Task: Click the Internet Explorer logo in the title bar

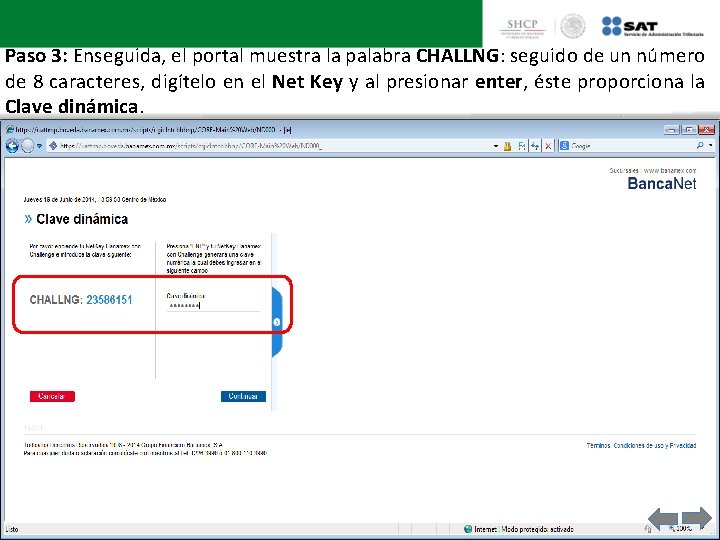Action: (x=10, y=129)
